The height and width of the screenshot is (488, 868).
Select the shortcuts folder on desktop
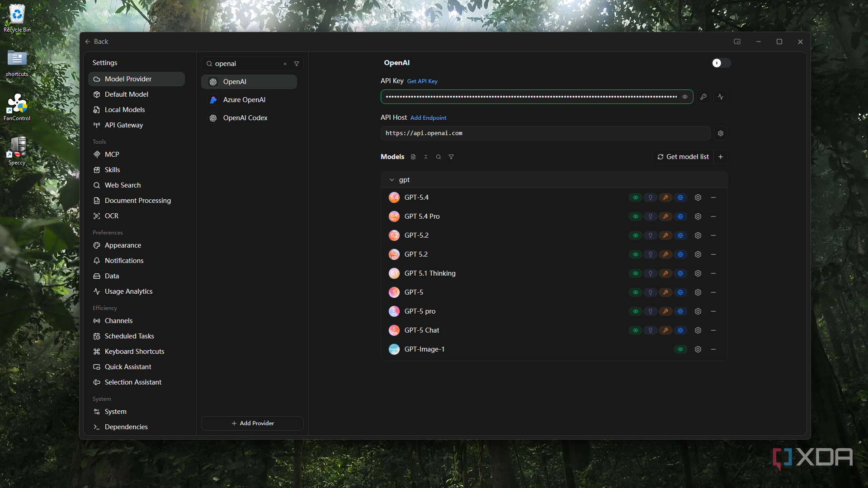click(17, 63)
